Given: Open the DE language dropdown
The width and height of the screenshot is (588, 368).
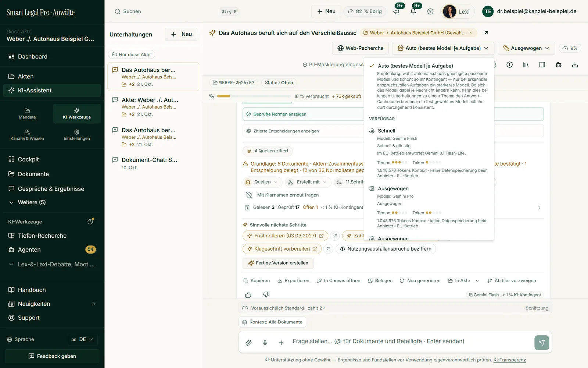Looking at the screenshot, I should pos(82,339).
